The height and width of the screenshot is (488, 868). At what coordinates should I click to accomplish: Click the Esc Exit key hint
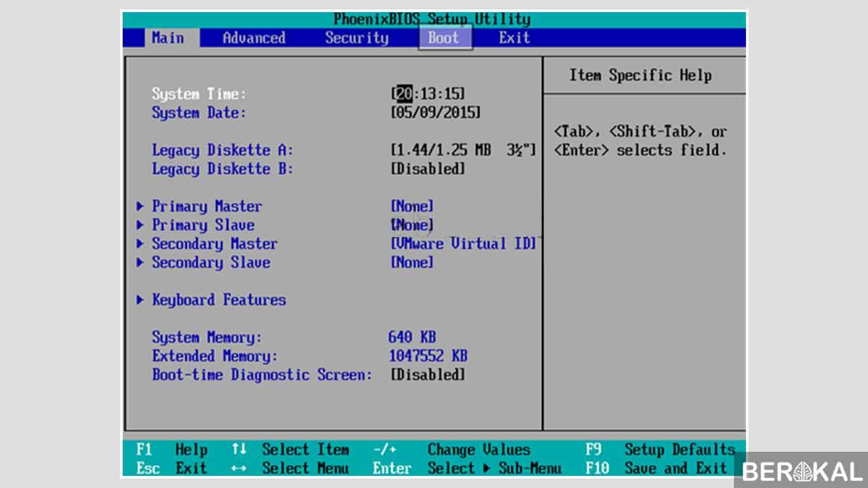click(172, 469)
